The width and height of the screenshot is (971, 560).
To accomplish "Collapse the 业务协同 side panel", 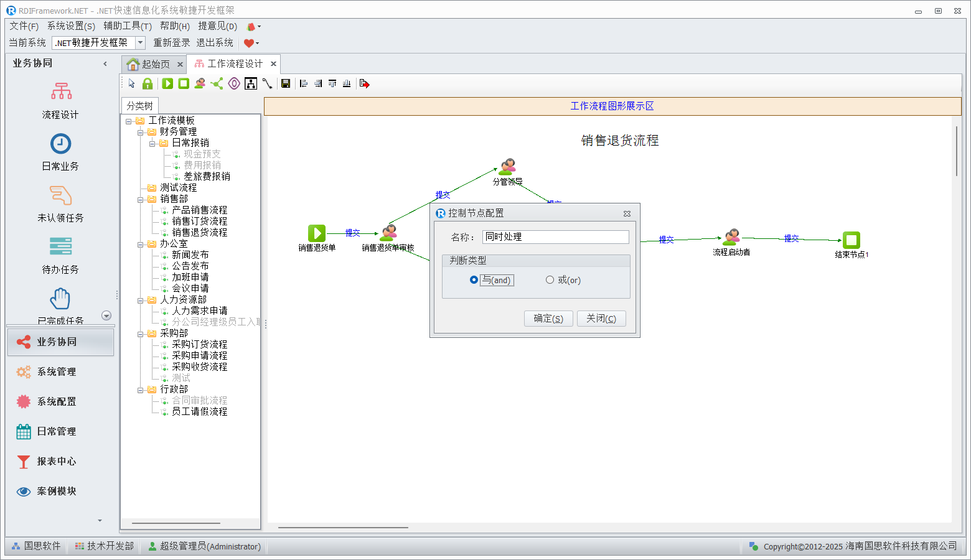I will pos(105,63).
